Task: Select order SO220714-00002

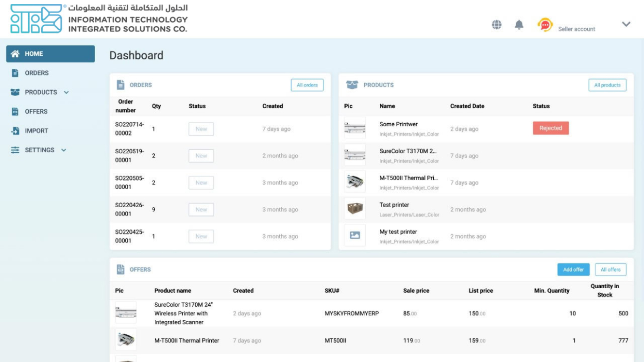Action: pyautogui.click(x=130, y=129)
